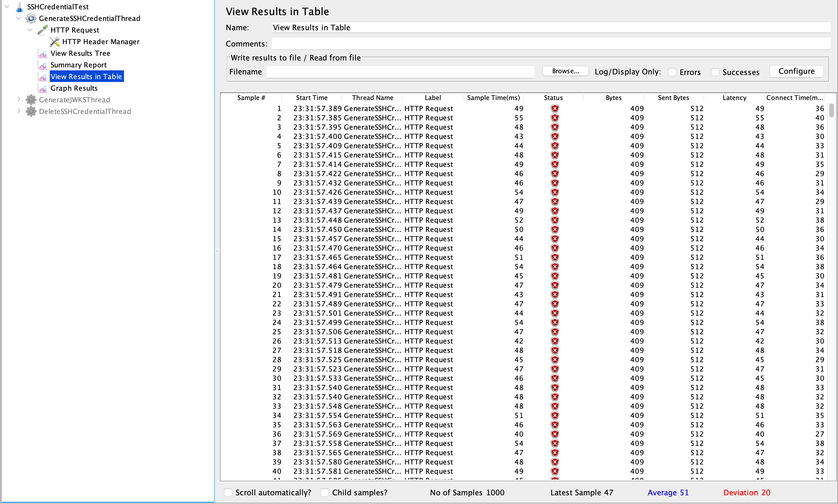The image size is (838, 504).
Task: Click the HTTP Header Manager wrench icon
Action: point(54,42)
